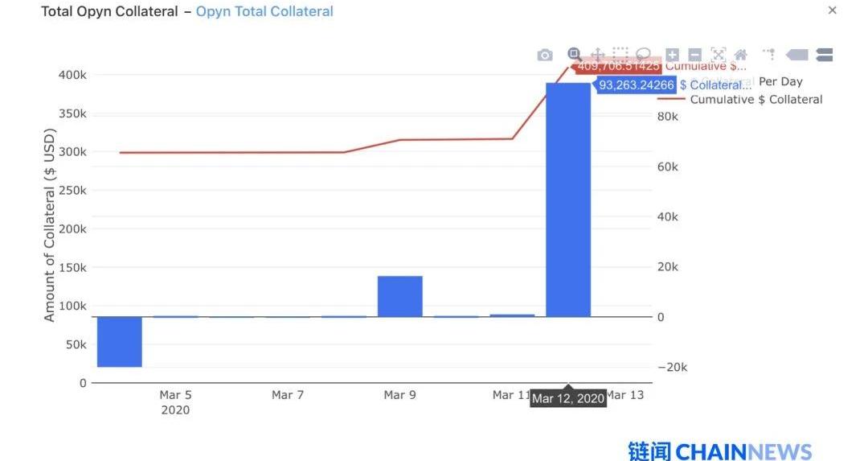Click the camera download-plot-as-PNG icon
The image size is (868, 461).
tap(545, 55)
